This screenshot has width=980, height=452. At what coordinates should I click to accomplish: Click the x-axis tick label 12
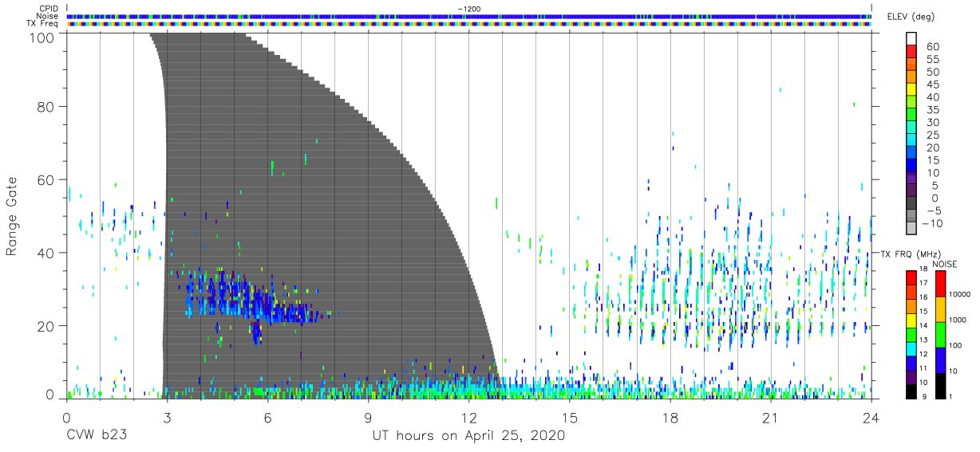[469, 418]
